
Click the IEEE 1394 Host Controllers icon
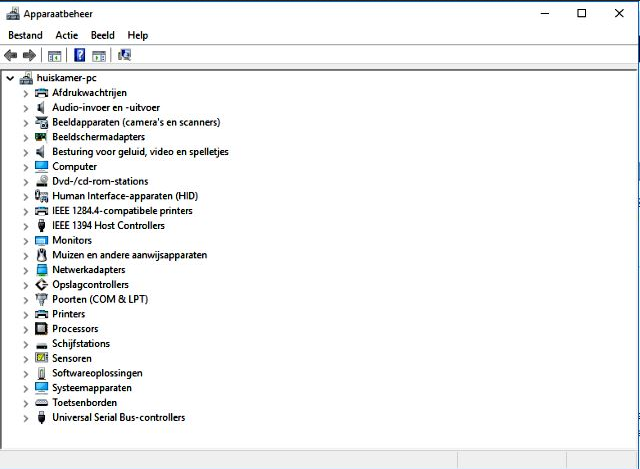tap(41, 226)
